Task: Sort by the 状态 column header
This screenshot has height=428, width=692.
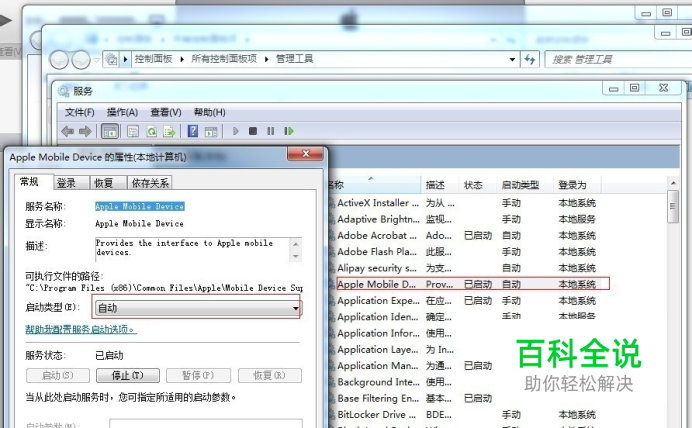Action: 478,185
